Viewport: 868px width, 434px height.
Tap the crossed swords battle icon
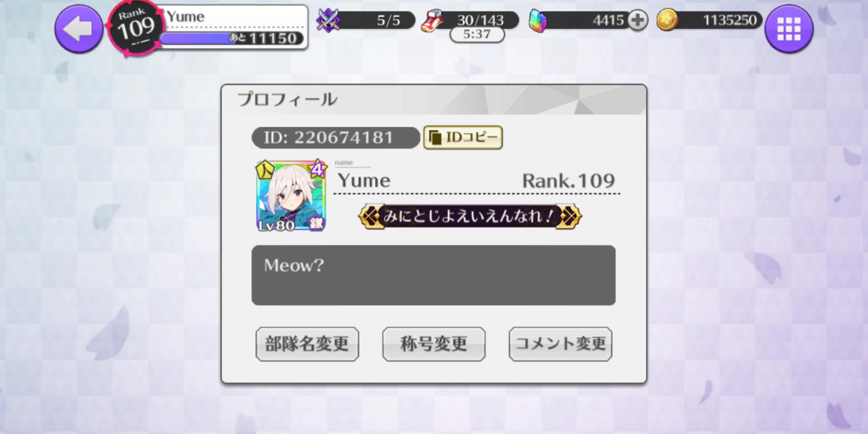pyautogui.click(x=328, y=20)
